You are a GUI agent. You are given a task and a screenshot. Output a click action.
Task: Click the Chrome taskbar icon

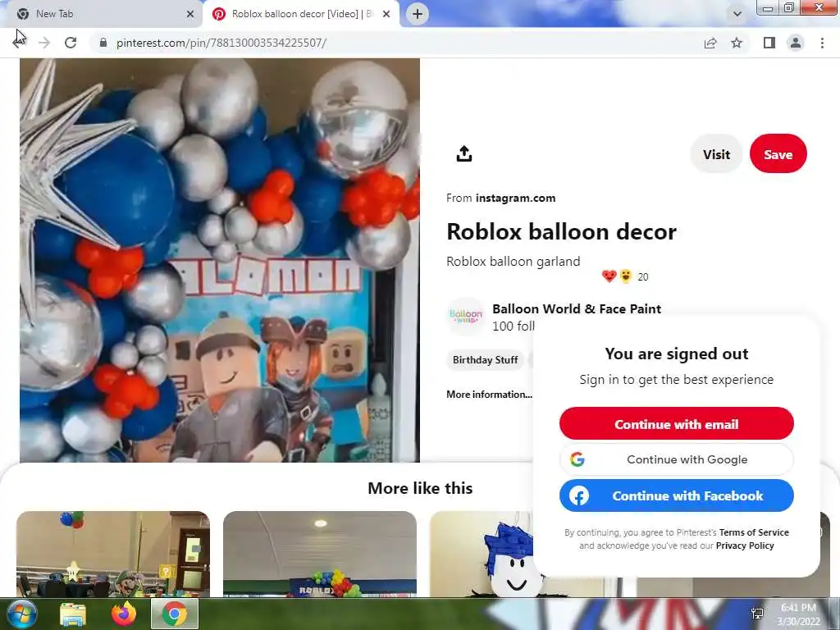pos(175,614)
